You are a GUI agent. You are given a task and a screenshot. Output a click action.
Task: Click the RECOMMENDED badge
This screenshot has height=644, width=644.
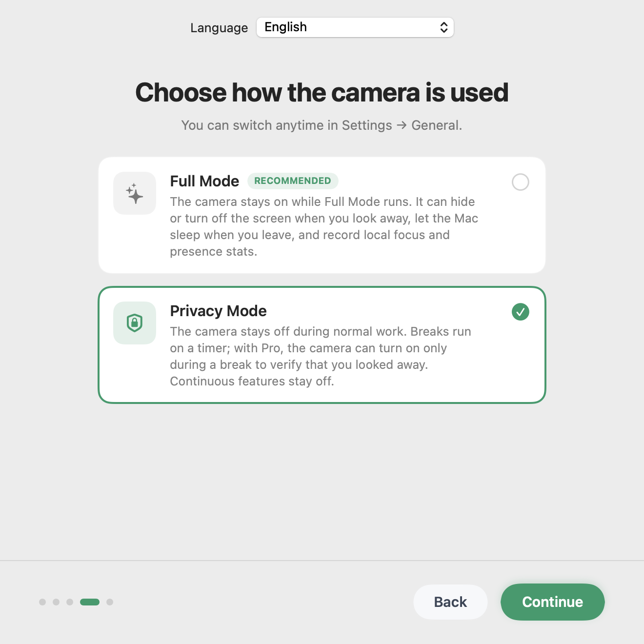pos(293,181)
